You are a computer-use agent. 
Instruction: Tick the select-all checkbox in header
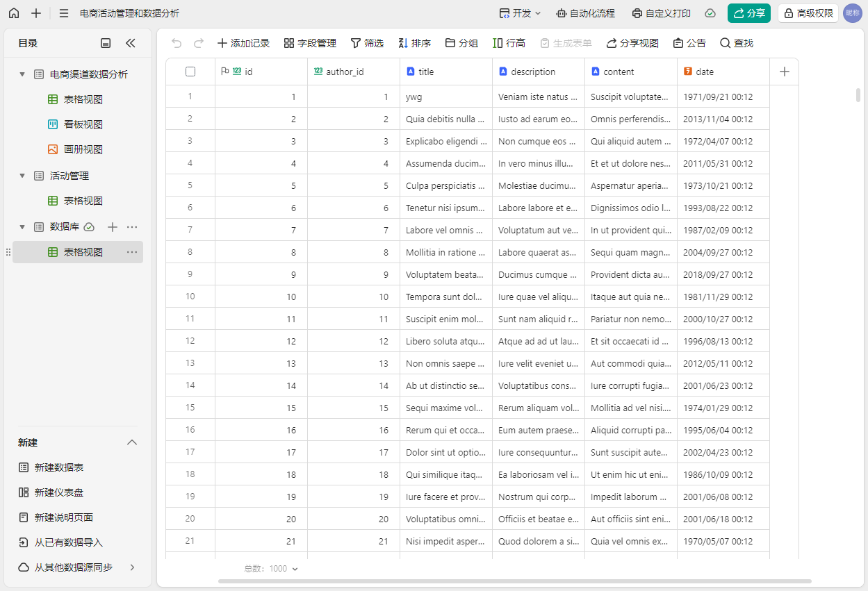190,72
